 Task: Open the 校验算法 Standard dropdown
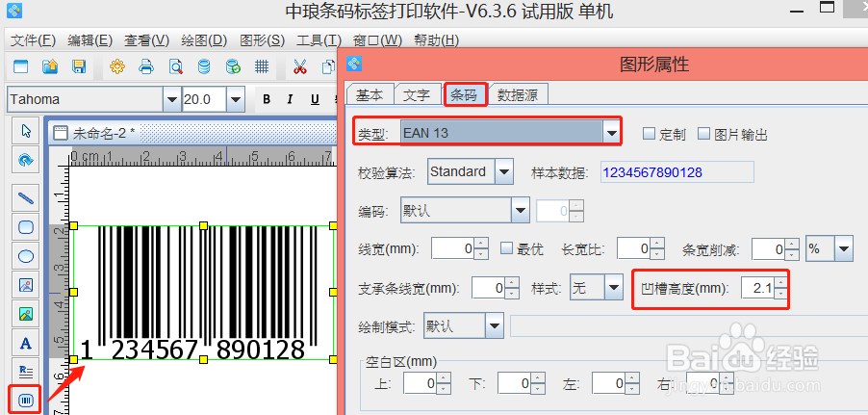tap(503, 171)
